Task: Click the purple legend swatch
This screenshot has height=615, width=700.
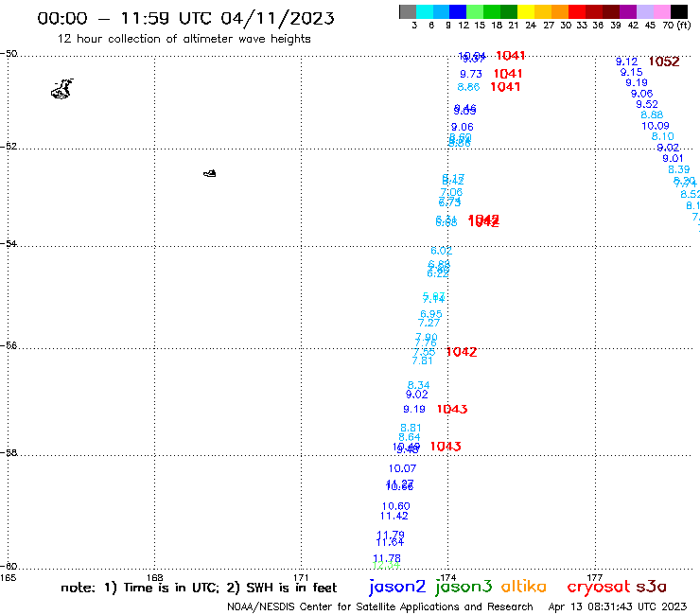Action: (628, 11)
